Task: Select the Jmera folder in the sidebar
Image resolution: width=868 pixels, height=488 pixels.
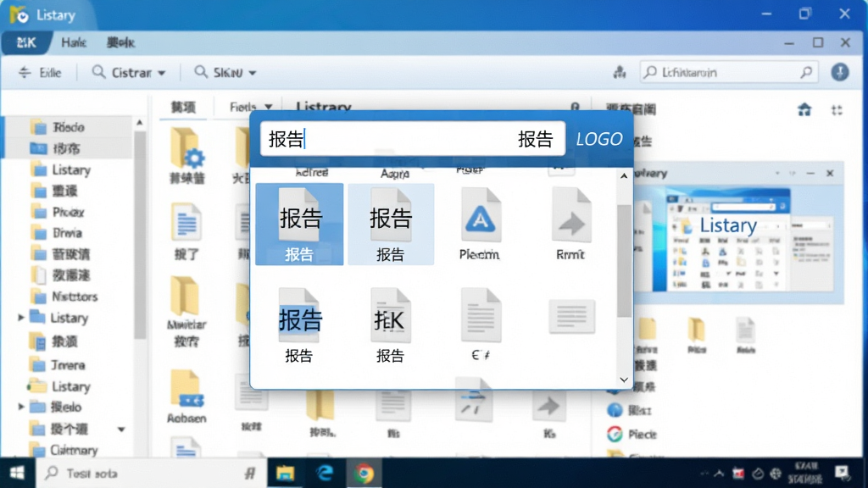Action: pyautogui.click(x=58, y=365)
